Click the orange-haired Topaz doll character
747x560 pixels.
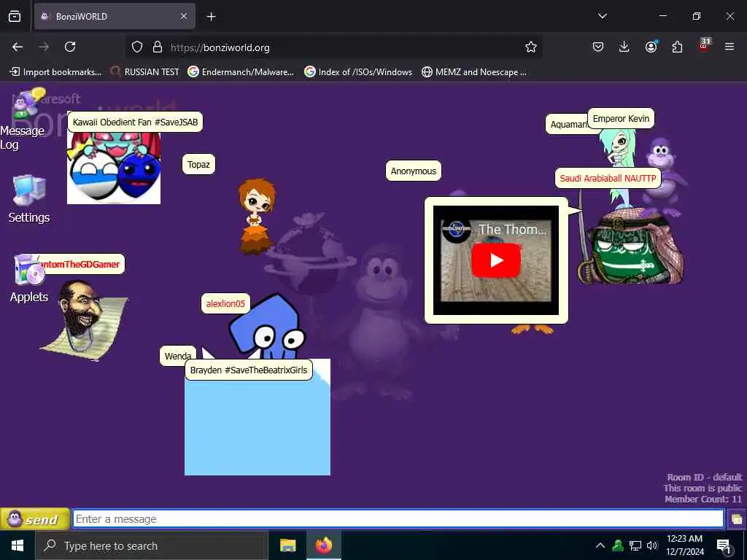click(256, 215)
